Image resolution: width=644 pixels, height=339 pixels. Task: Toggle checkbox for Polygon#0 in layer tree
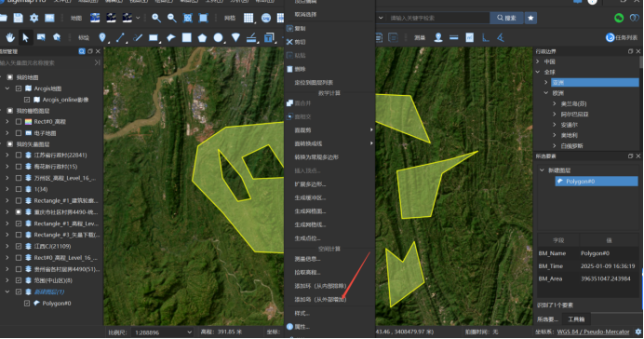[x=27, y=304]
